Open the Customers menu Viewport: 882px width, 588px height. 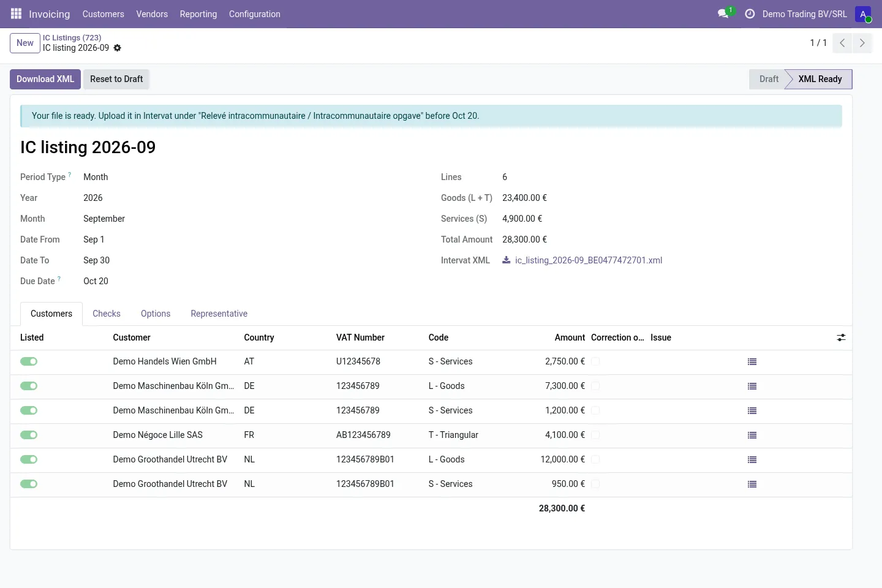[x=103, y=14]
